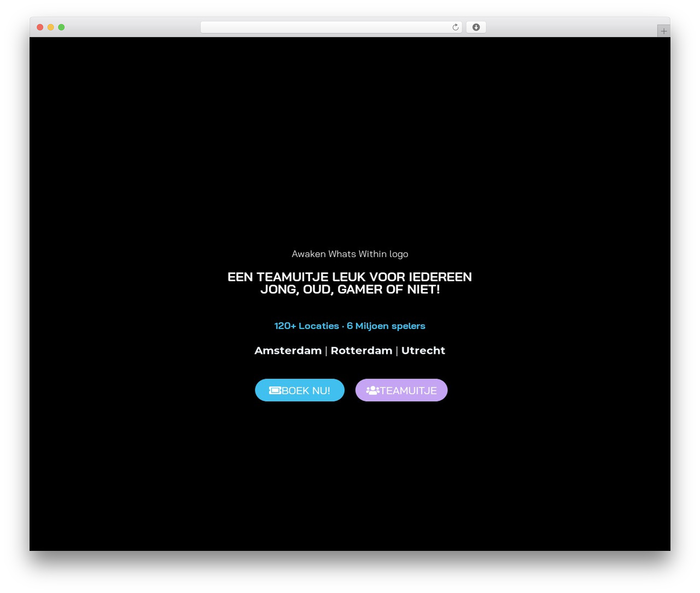The width and height of the screenshot is (700, 593).
Task: Select the Amsterdam location text
Action: pos(288,351)
